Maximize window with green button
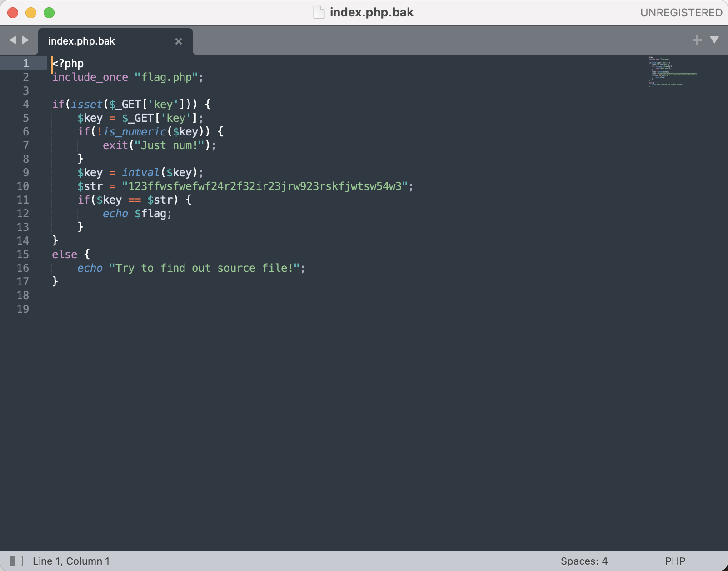The image size is (728, 571). tap(49, 13)
